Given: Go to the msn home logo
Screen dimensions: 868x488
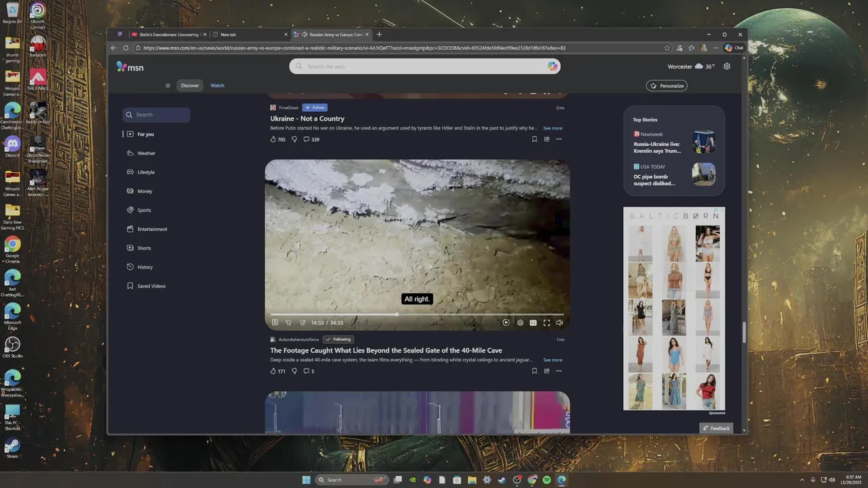Looking at the screenshot, I should [x=130, y=66].
